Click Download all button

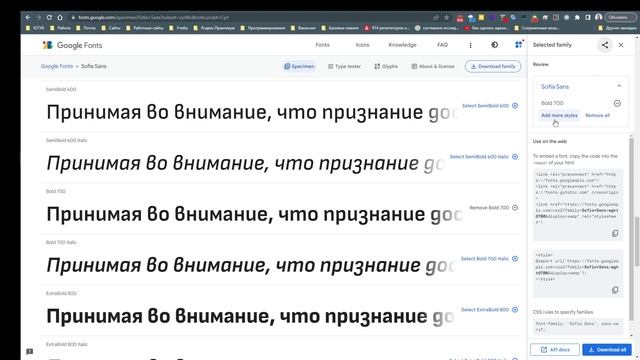pos(607,350)
